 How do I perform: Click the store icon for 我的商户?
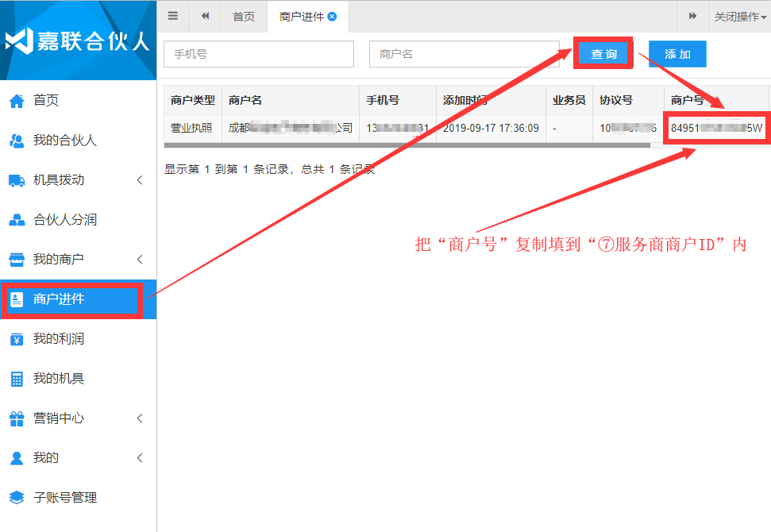pos(17,260)
